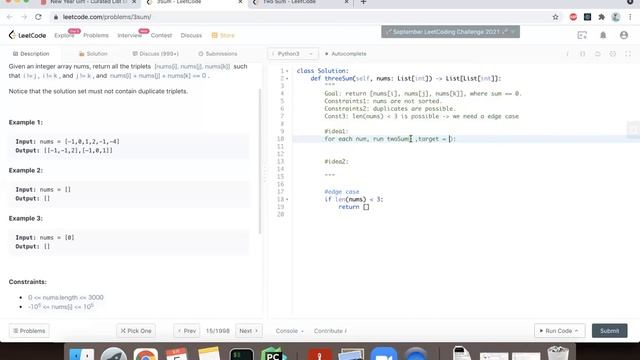
Task: Open the Interview menu item
Action: (129, 36)
